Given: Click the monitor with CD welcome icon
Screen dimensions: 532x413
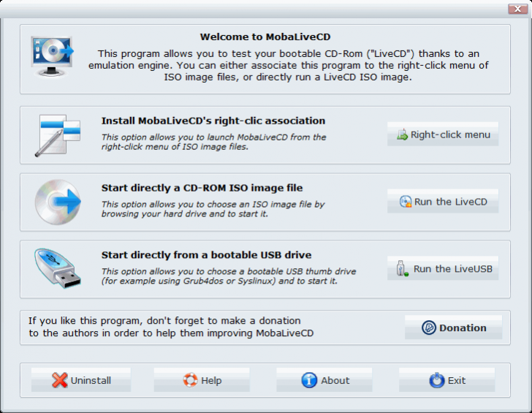Looking at the screenshot, I should (53, 57).
